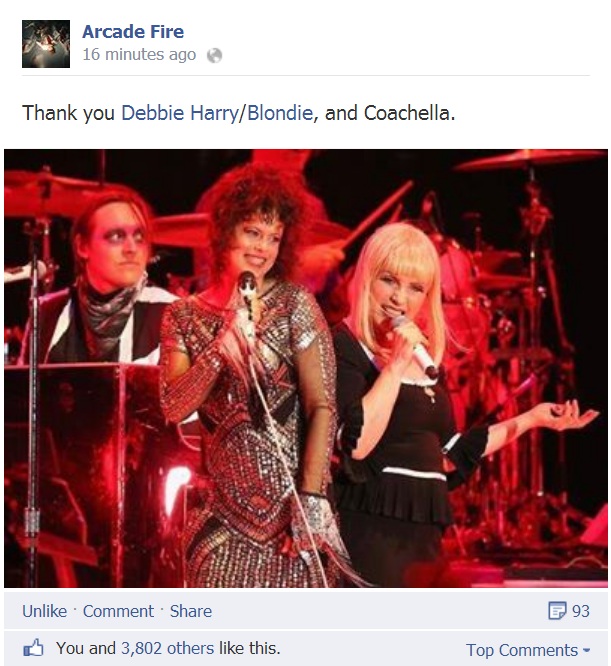The height and width of the screenshot is (666, 611).
Task: Open the Arcade Fire profile picture
Action: point(46,44)
